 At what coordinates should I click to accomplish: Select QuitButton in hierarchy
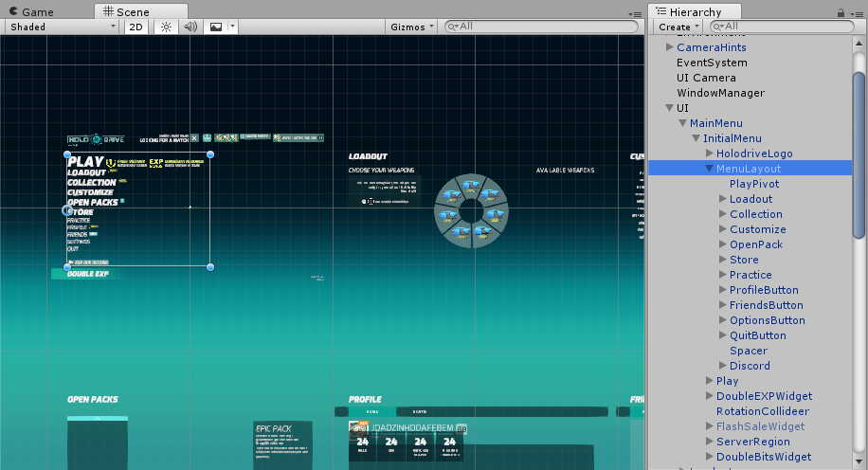point(758,335)
